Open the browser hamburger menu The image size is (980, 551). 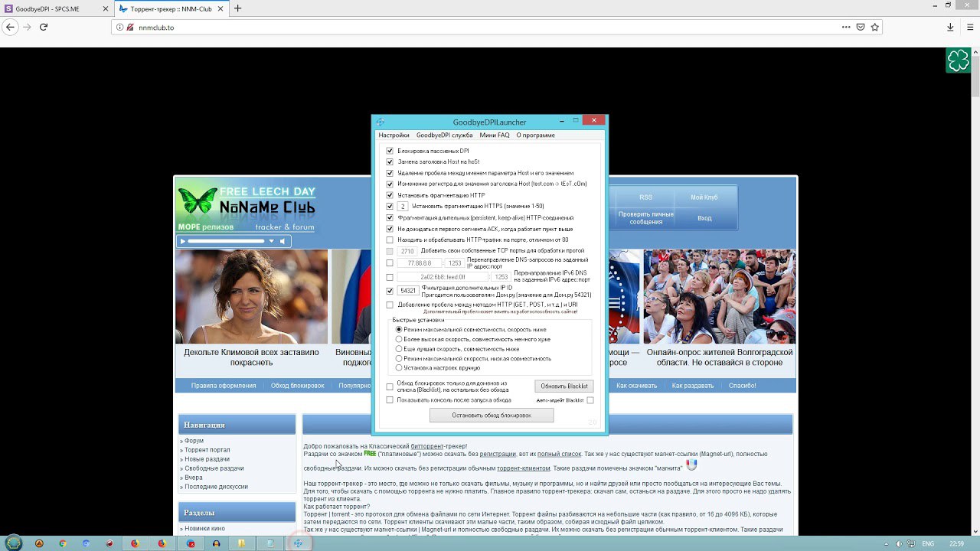click(968, 27)
